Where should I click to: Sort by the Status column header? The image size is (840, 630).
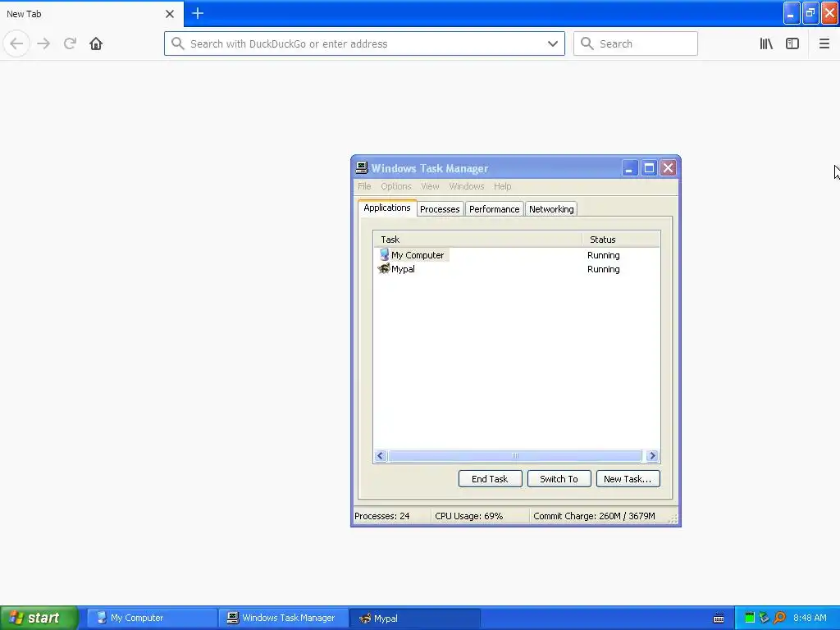[621, 240]
